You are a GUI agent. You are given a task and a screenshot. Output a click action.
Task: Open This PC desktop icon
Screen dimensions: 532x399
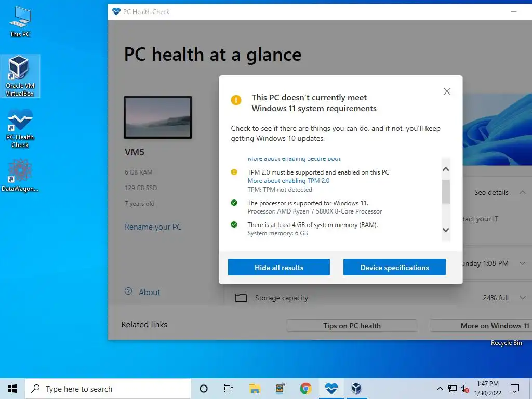point(20,22)
